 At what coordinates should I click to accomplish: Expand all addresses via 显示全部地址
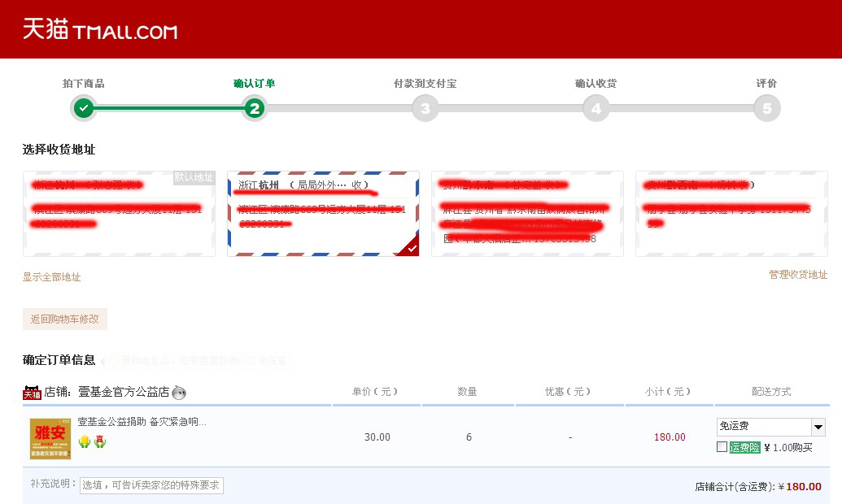click(52, 277)
